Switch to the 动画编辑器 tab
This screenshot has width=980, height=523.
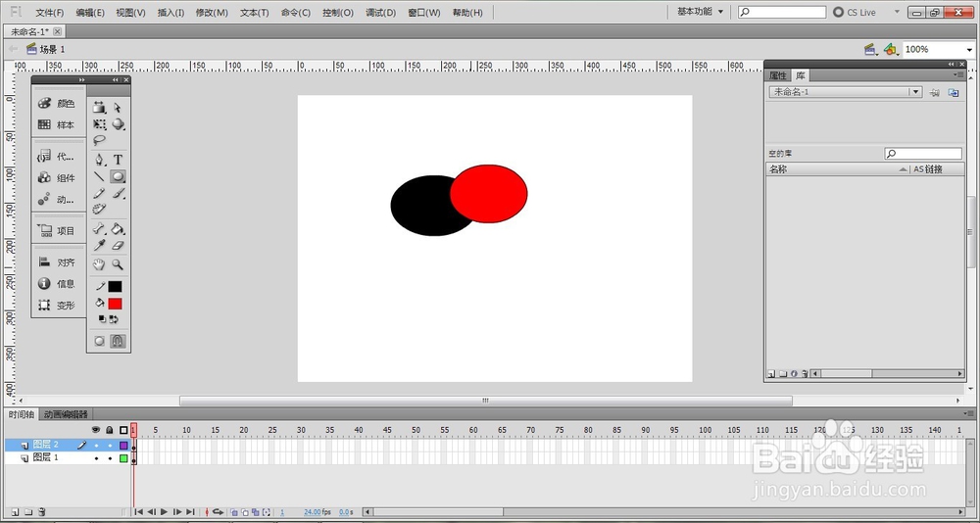click(x=66, y=414)
